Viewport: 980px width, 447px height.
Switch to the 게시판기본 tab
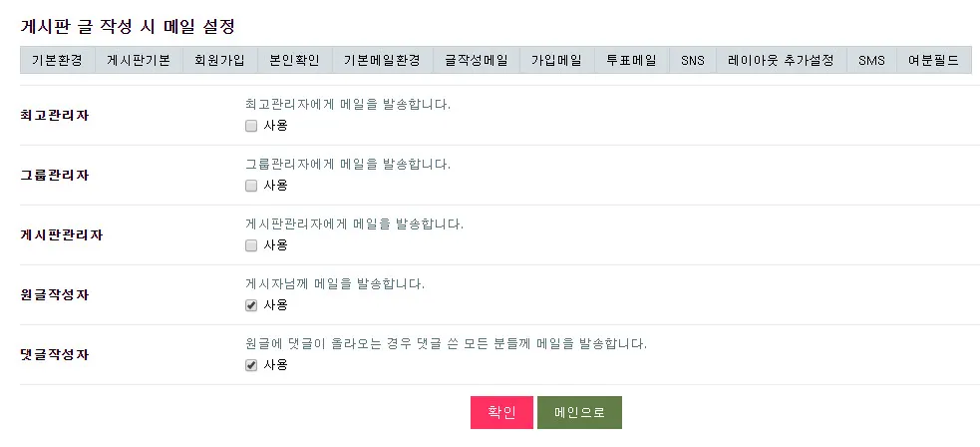pos(139,60)
